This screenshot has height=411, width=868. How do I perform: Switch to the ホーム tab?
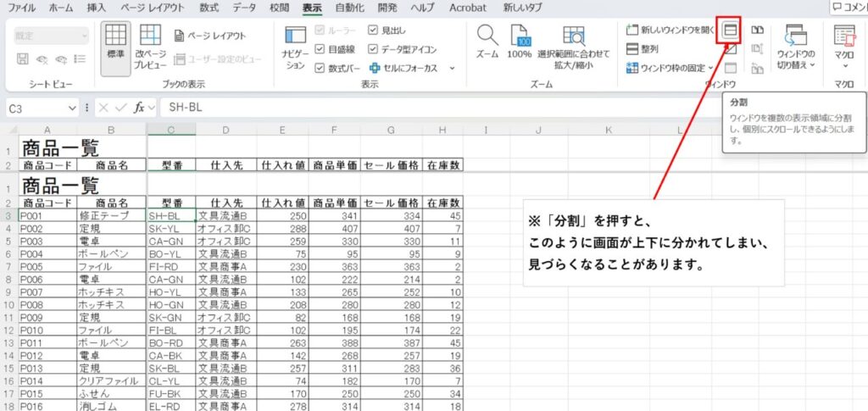coord(61,8)
